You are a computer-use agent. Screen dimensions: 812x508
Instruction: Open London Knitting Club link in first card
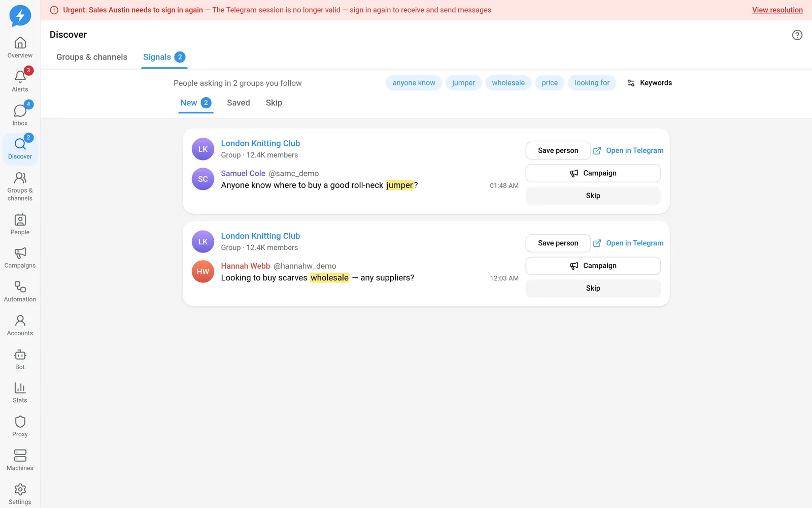coord(260,143)
